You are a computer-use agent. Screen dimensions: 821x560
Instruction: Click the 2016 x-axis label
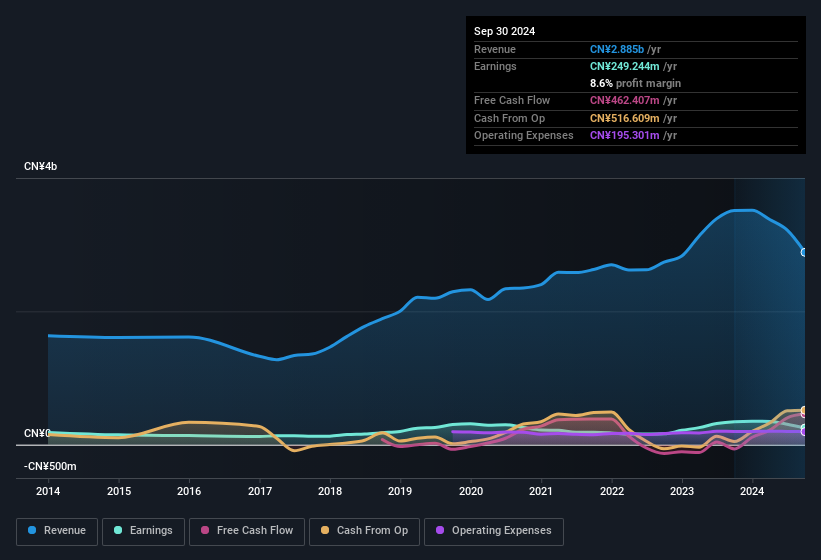click(x=189, y=491)
